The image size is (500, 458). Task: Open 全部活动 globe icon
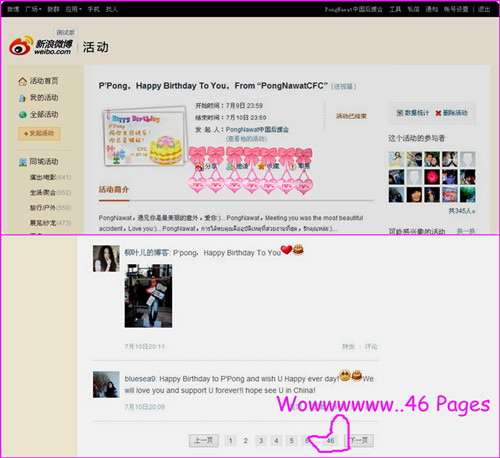coord(22,115)
